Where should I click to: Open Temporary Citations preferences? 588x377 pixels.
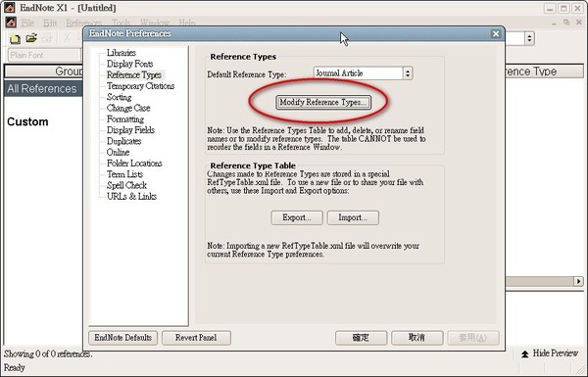pos(140,86)
